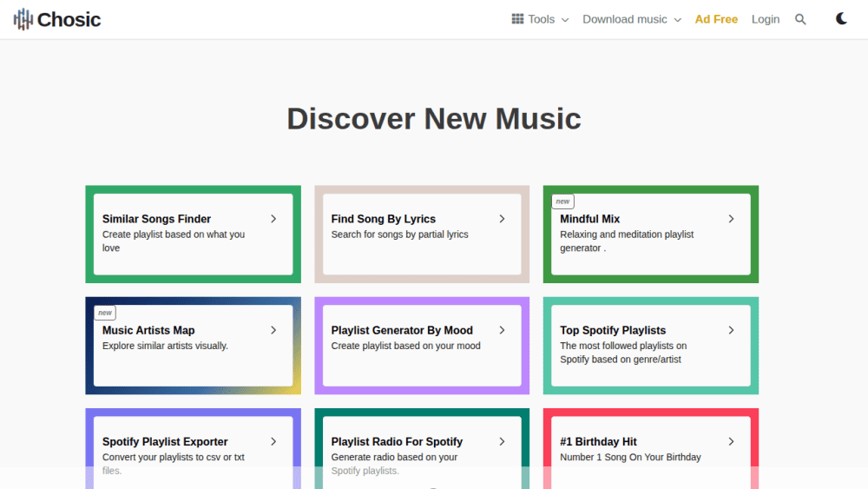Screen dimensions: 868x489
Task: Open Mindful Mix title
Action: tap(589, 219)
